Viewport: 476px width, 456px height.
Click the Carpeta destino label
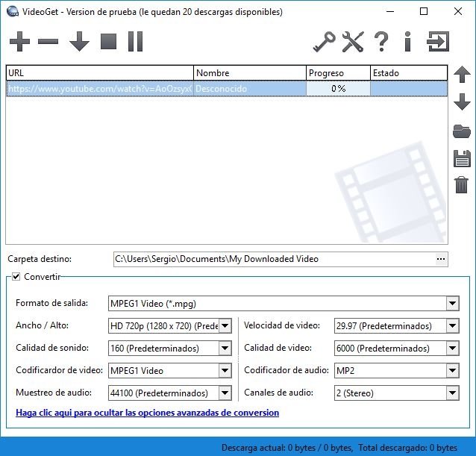40,259
